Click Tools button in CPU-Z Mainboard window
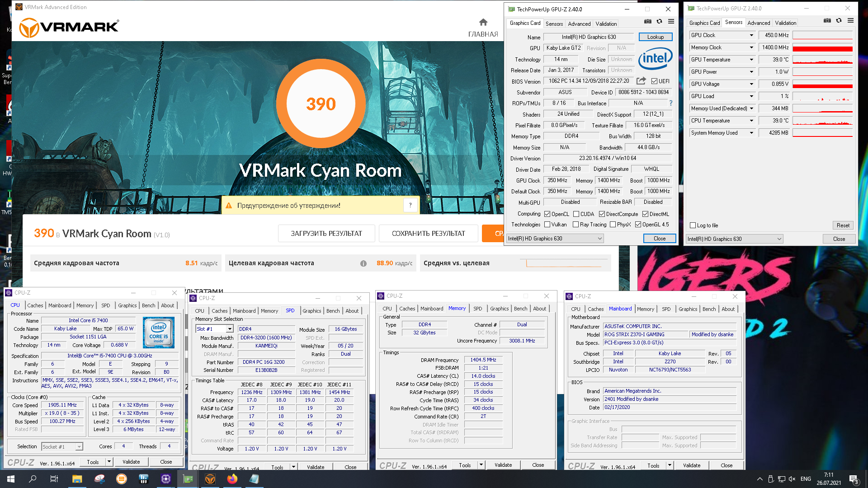Screen dimensions: 868x488 653,465
